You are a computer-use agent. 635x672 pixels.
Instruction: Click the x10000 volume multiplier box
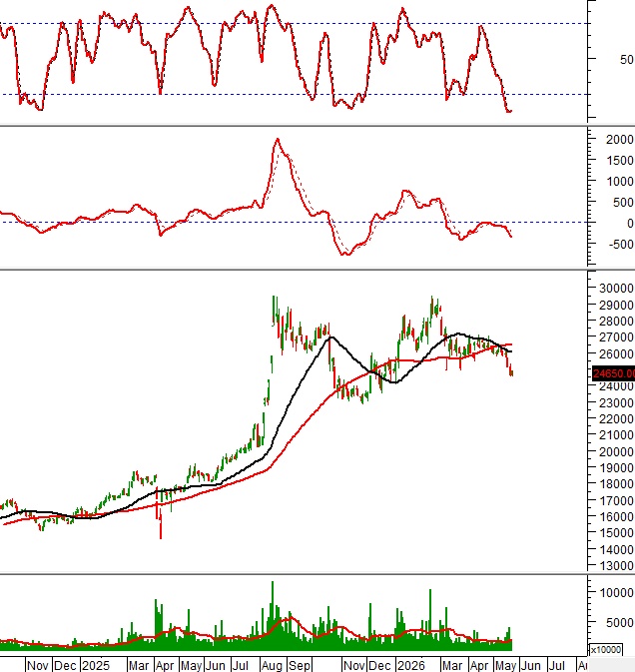click(x=605, y=650)
